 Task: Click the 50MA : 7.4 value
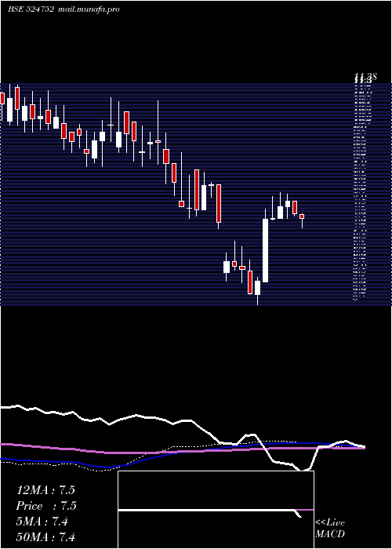[x=45, y=536]
